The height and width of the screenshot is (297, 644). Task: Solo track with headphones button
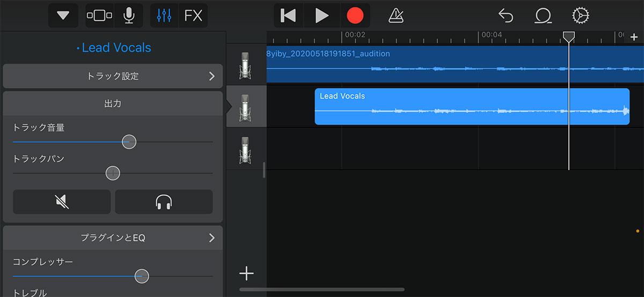[x=164, y=202]
